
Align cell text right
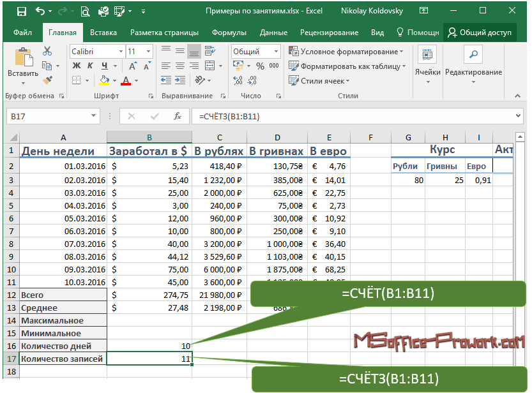194,66
